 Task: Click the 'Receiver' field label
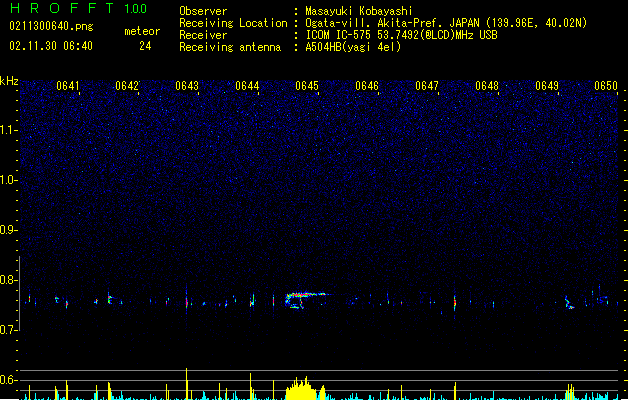point(203,35)
